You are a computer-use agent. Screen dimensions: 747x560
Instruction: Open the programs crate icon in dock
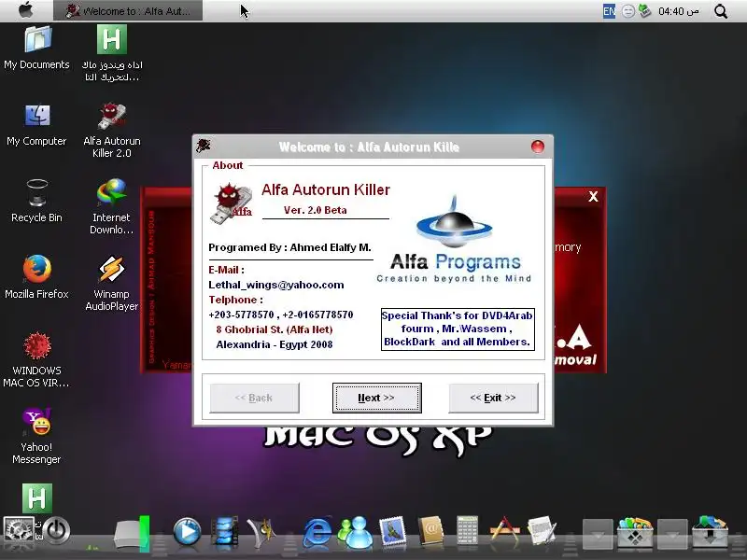[635, 532]
